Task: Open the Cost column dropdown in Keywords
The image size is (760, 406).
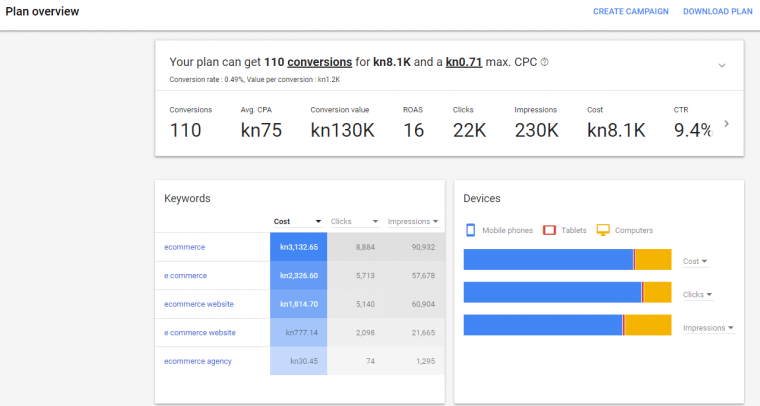Action: 298,221
